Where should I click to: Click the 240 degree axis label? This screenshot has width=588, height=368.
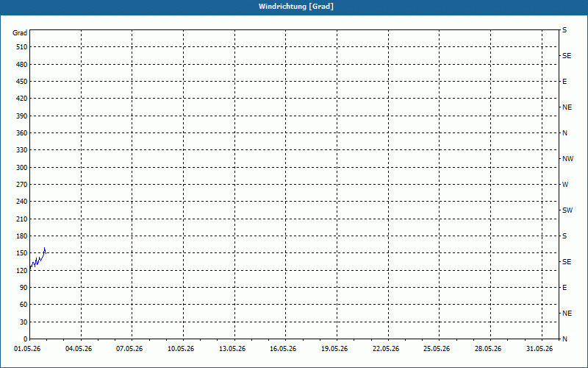point(22,202)
